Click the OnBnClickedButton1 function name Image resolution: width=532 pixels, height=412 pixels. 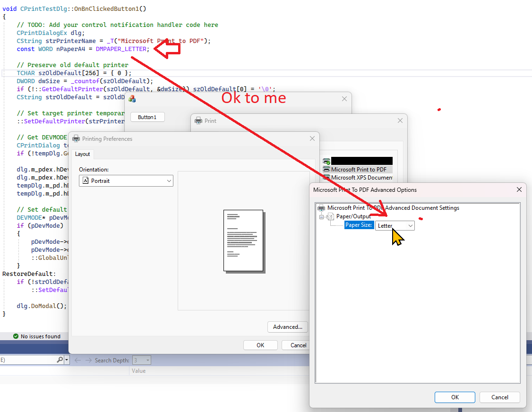106,9
